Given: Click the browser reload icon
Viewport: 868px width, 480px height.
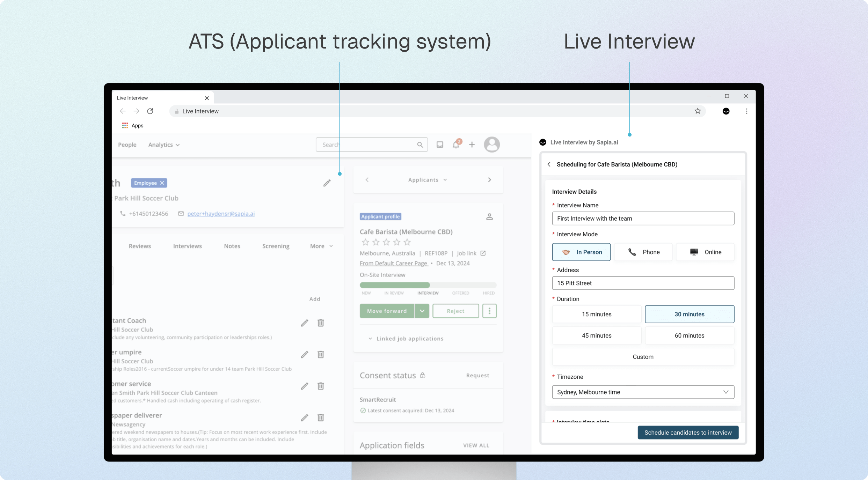Looking at the screenshot, I should tap(150, 111).
